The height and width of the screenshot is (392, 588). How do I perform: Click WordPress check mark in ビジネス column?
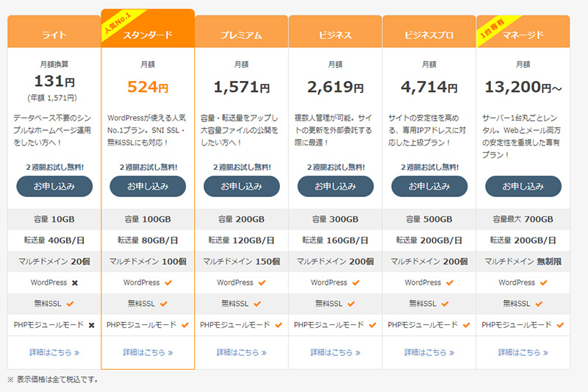[356, 283]
